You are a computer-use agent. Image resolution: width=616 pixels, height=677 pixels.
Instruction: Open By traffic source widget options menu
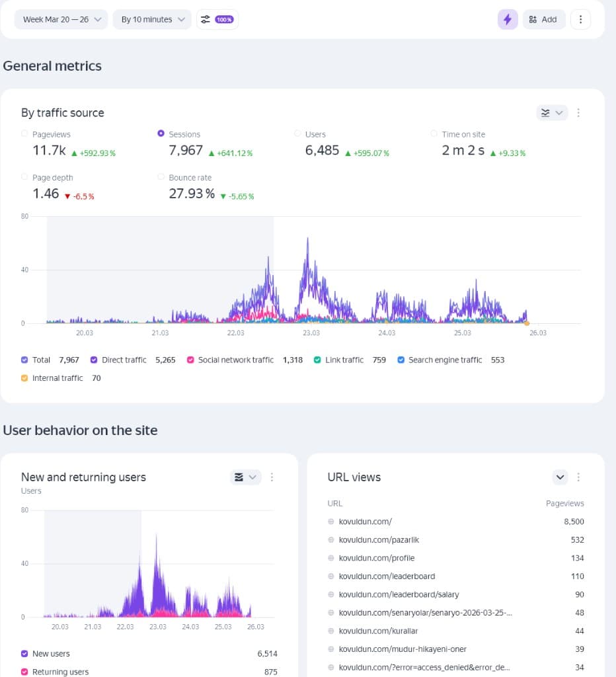point(578,113)
